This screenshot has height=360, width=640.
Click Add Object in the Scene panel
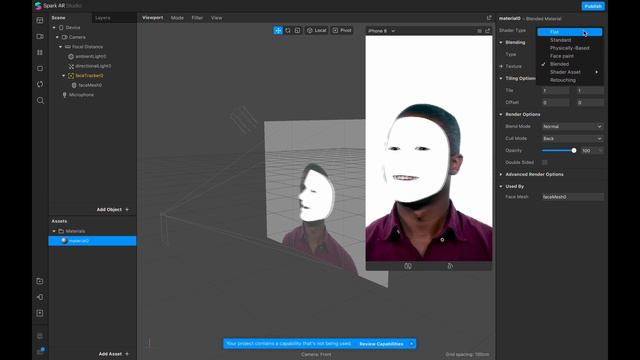[x=112, y=209]
